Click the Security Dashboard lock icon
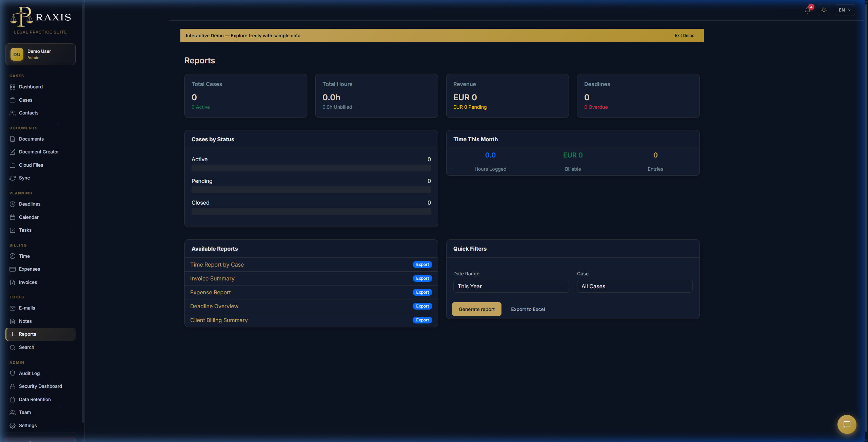The width and height of the screenshot is (868, 442). [13, 386]
